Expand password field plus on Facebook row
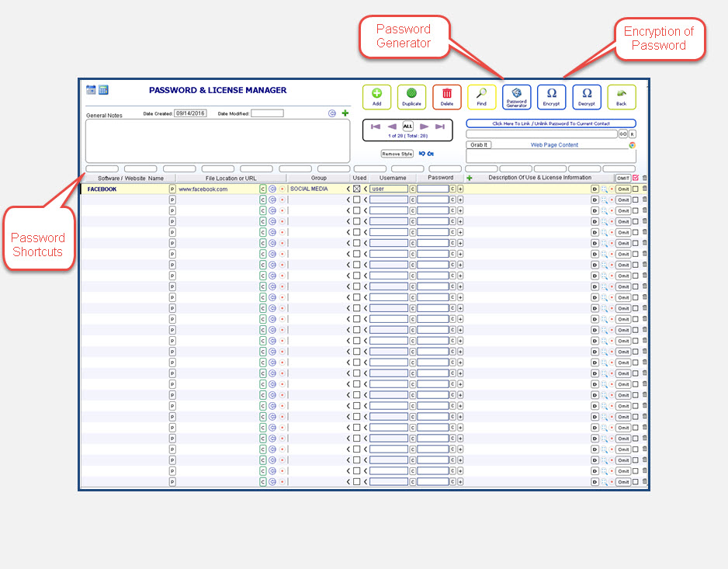Viewport: 728px width, 569px height. 460,189
